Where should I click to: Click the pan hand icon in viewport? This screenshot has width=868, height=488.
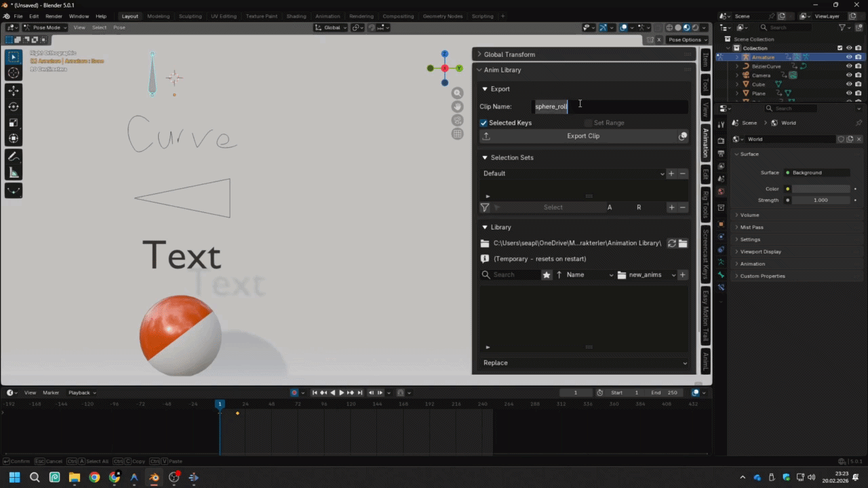458,107
